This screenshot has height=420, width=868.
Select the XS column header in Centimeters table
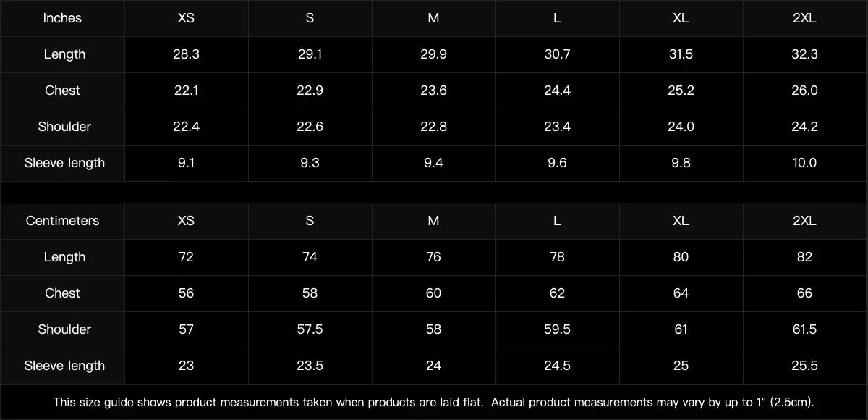tap(186, 221)
